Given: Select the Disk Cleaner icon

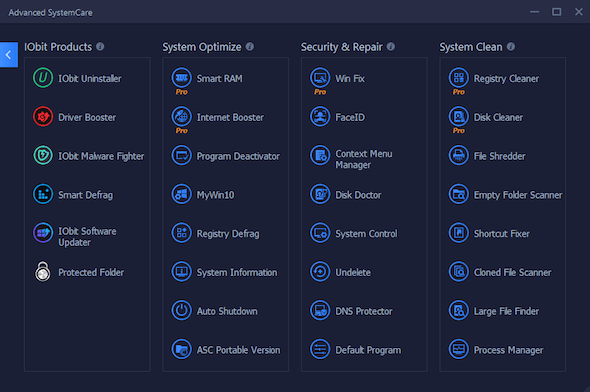Looking at the screenshot, I should (458, 117).
